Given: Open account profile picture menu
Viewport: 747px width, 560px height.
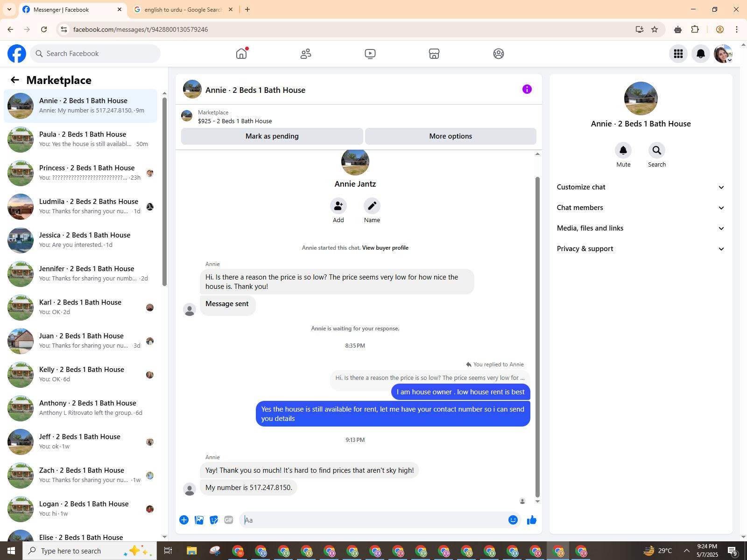Looking at the screenshot, I should pos(723,54).
